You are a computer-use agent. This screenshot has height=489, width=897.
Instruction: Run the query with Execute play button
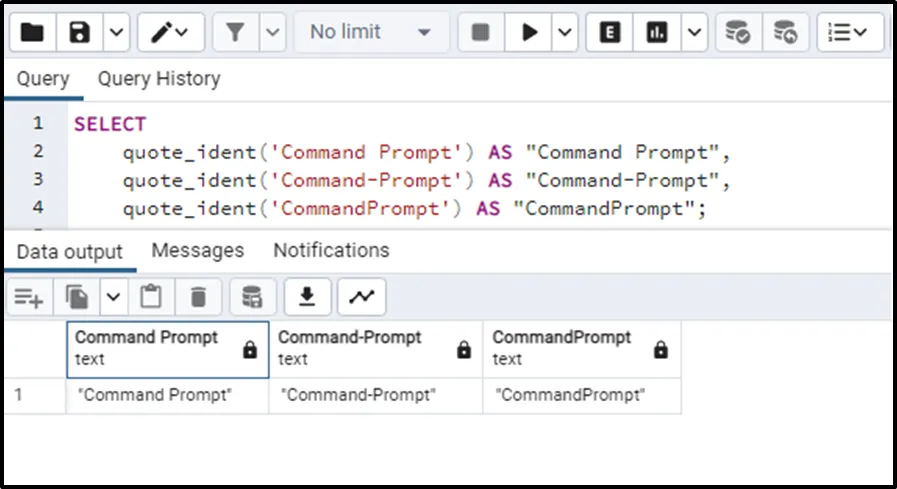pos(528,32)
